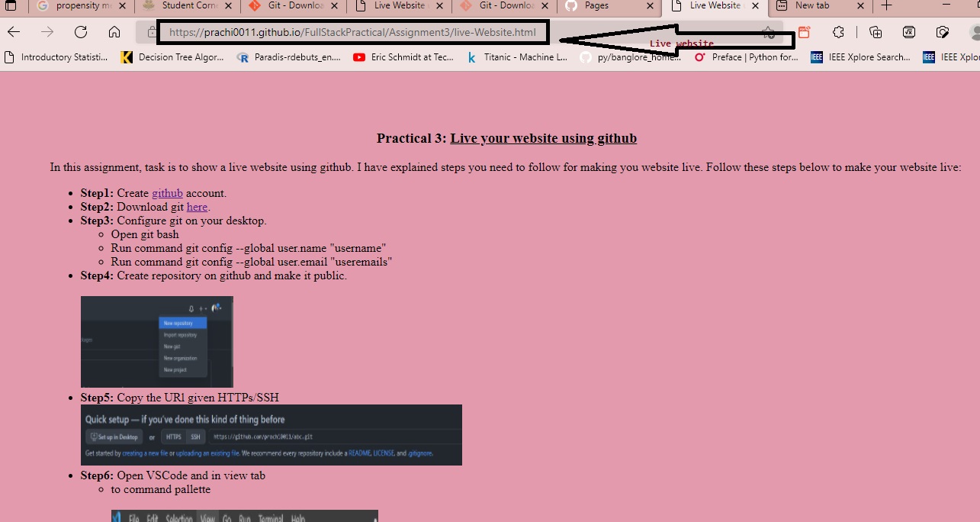This screenshot has height=522, width=980.
Task: Click the 'In this assignment' intro paragraph
Action: pyautogui.click(x=506, y=167)
